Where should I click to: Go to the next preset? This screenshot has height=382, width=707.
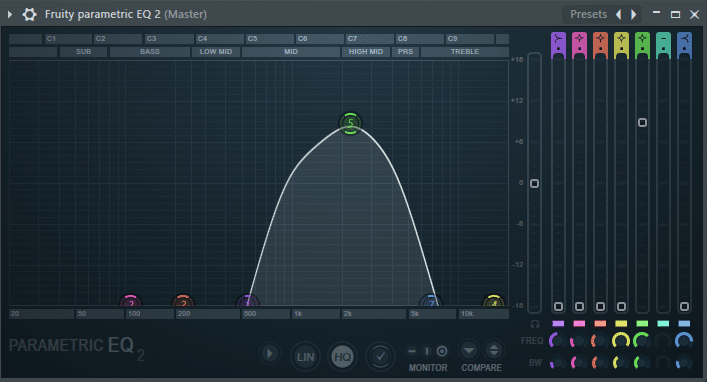pos(634,14)
